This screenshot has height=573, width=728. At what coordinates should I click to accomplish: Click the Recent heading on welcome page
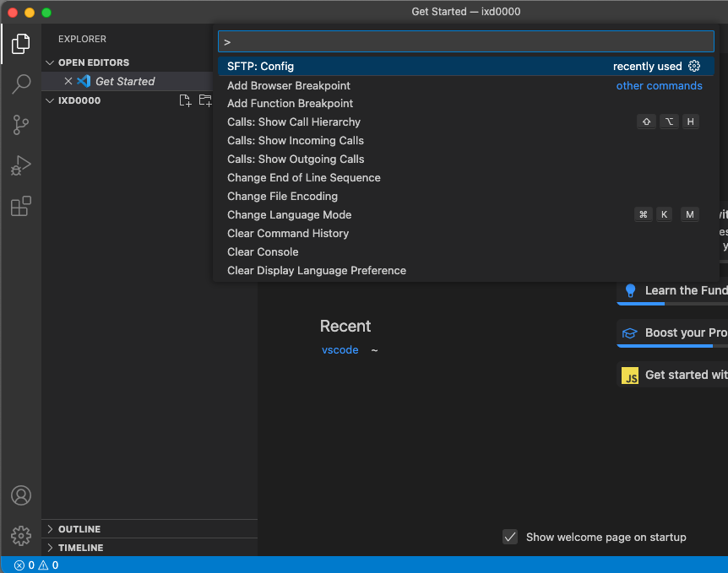(x=345, y=327)
